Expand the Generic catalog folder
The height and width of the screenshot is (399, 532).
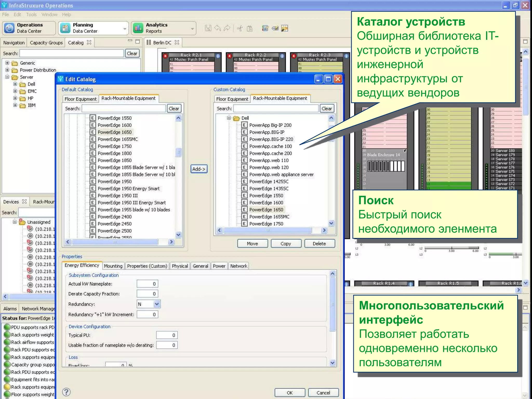pyautogui.click(x=7, y=63)
